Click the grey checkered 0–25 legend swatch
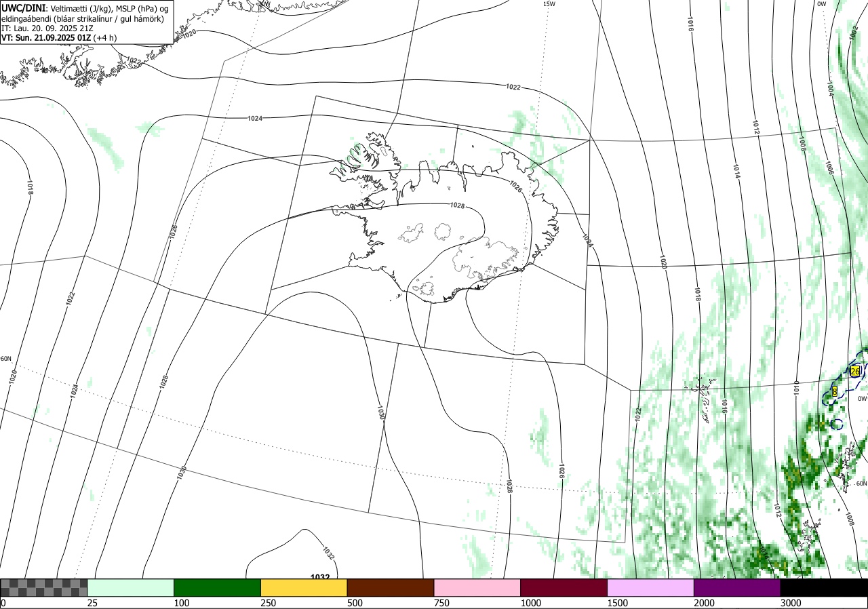This screenshot has height=609, width=868. pos(43,587)
